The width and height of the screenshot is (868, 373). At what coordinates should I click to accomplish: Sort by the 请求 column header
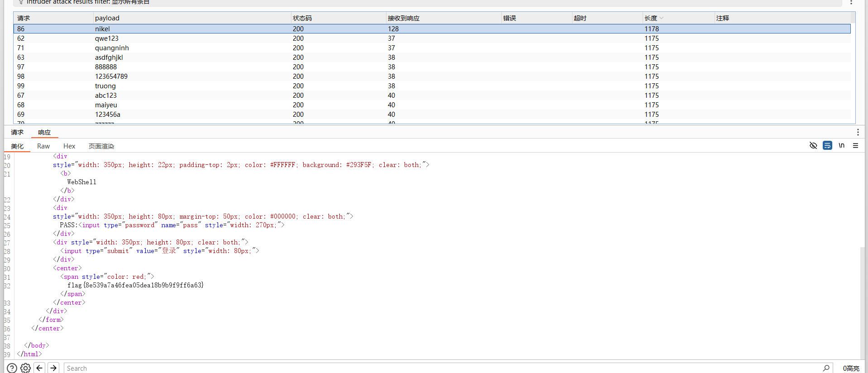point(53,18)
